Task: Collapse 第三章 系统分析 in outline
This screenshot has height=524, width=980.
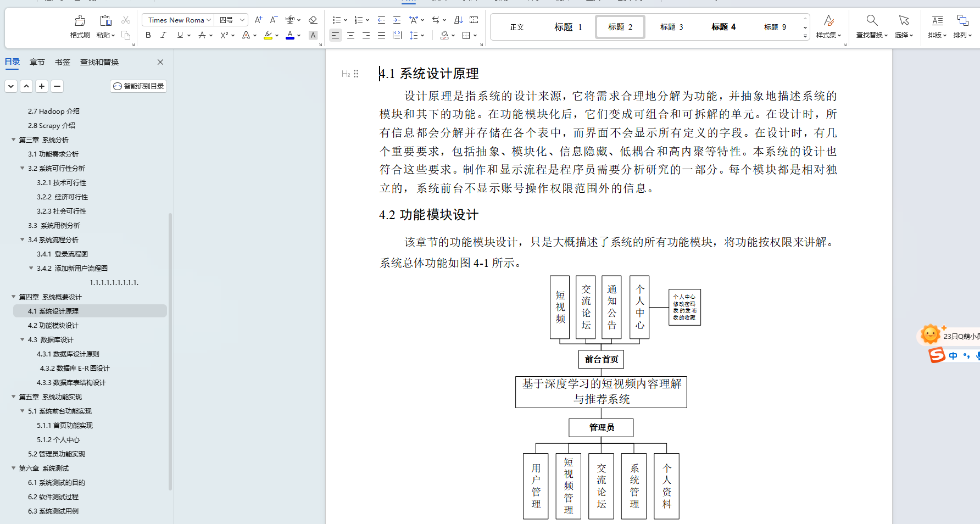Action: (14, 140)
